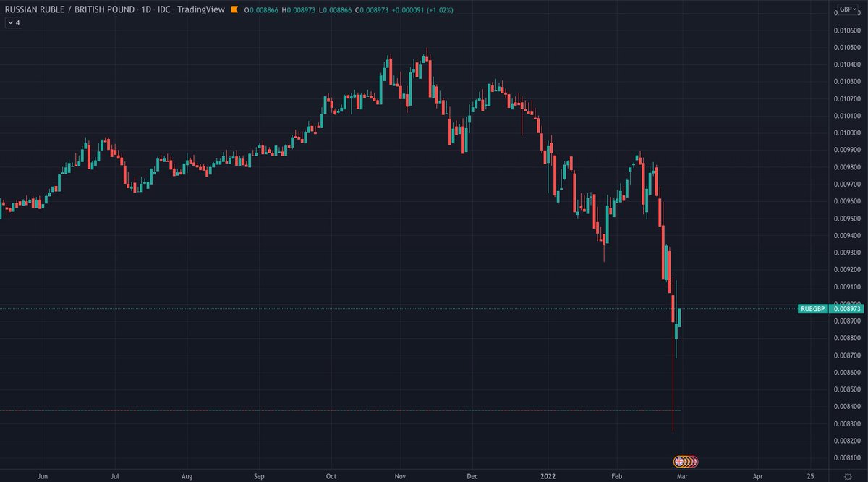Click the low value L0.008866

tap(335, 10)
